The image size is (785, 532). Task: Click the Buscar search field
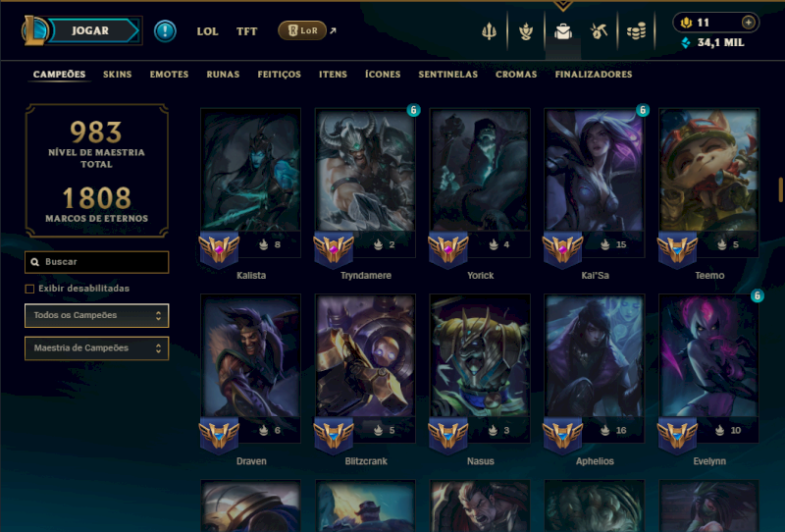tap(96, 262)
